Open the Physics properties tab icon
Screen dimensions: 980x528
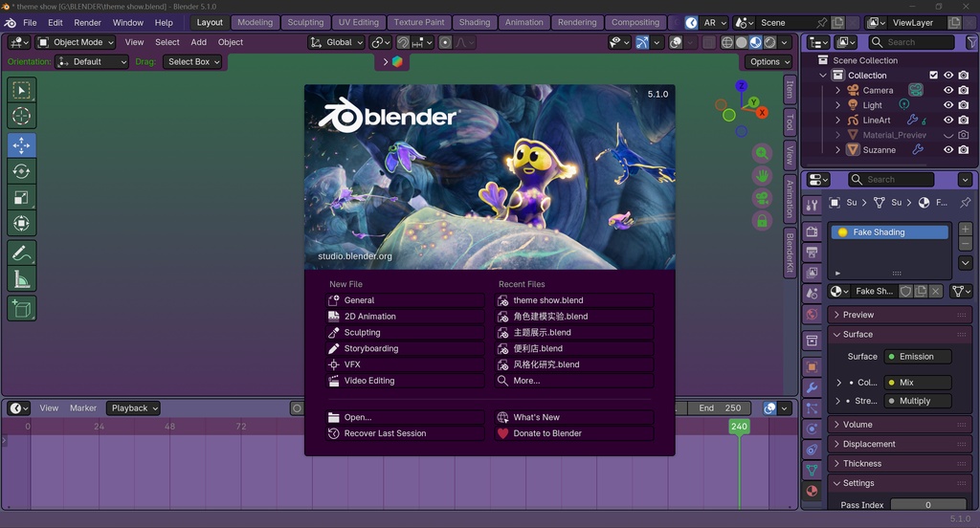tap(812, 429)
